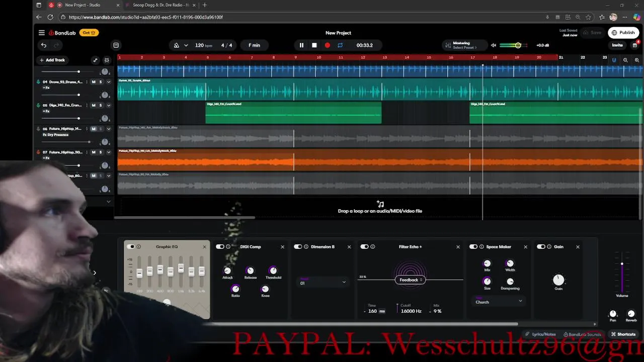
Task: Zoom in on the timeline
Action: point(636,60)
